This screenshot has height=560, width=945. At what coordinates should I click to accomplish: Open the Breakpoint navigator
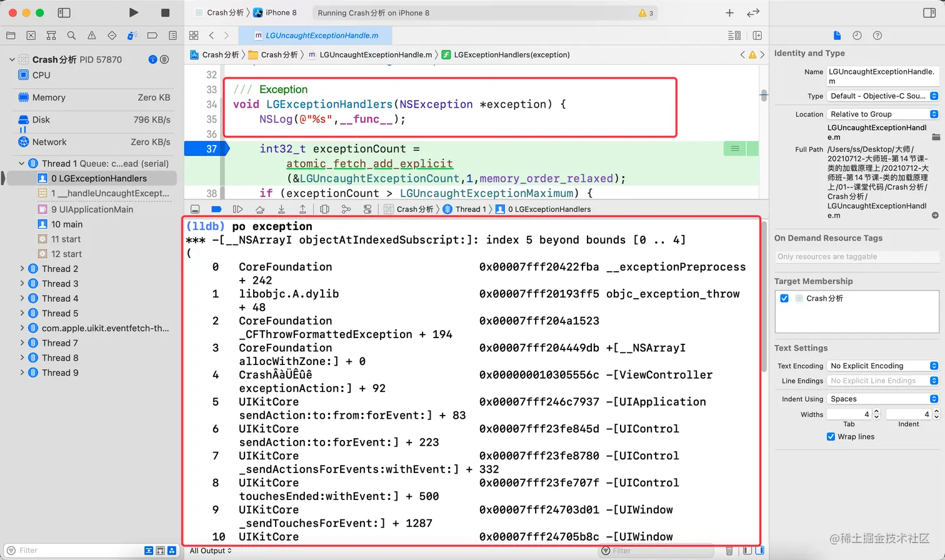coord(152,36)
